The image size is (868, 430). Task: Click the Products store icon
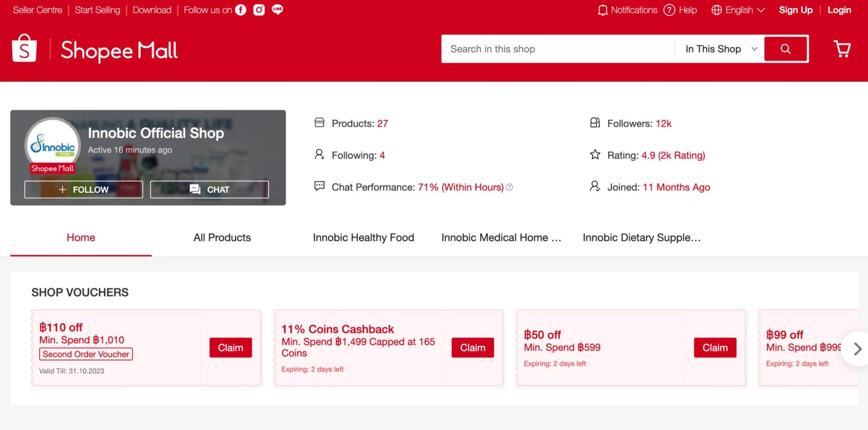click(319, 123)
